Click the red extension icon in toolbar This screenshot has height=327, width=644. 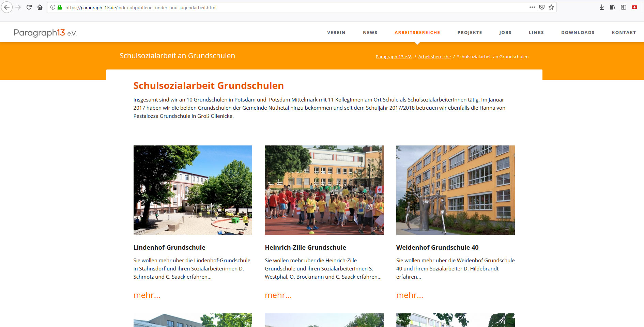click(x=634, y=7)
